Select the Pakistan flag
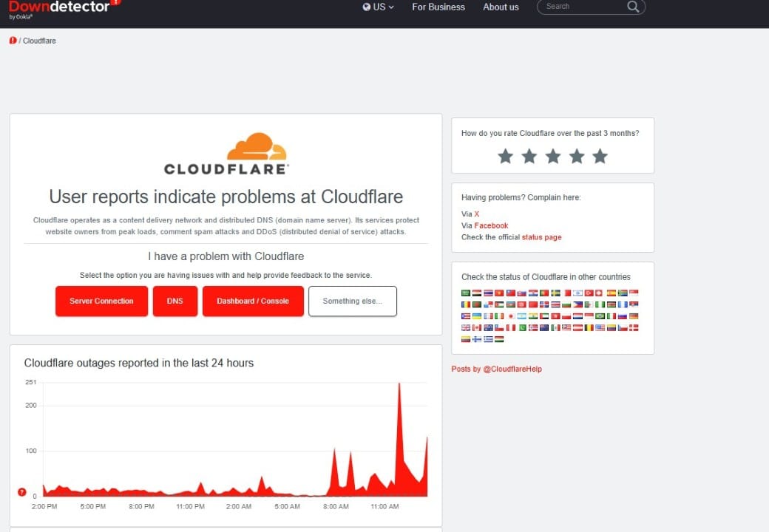 [523, 328]
